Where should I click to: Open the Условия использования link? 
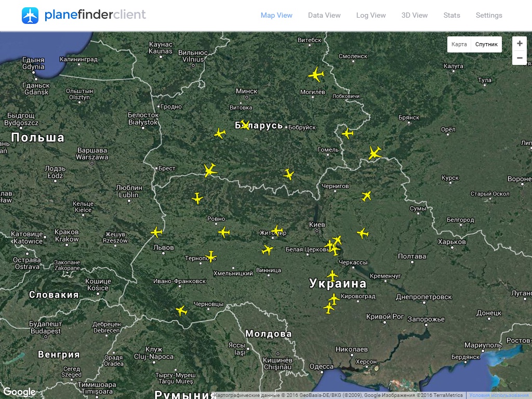click(x=499, y=395)
